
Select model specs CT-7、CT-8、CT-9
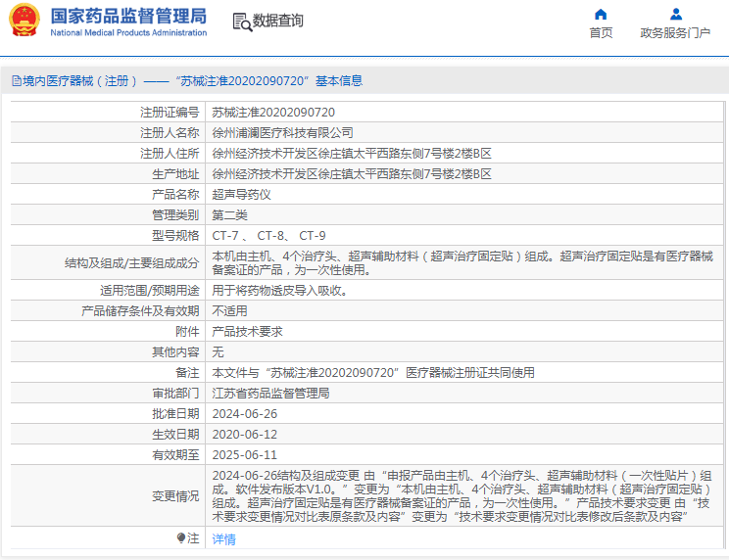click(268, 235)
